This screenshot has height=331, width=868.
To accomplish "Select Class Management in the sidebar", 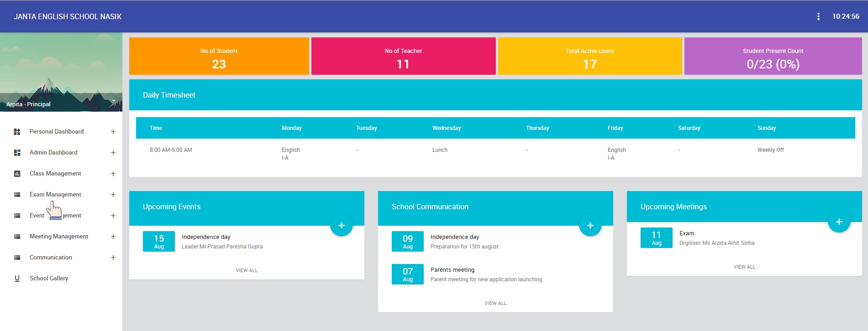I will pyautogui.click(x=55, y=174).
